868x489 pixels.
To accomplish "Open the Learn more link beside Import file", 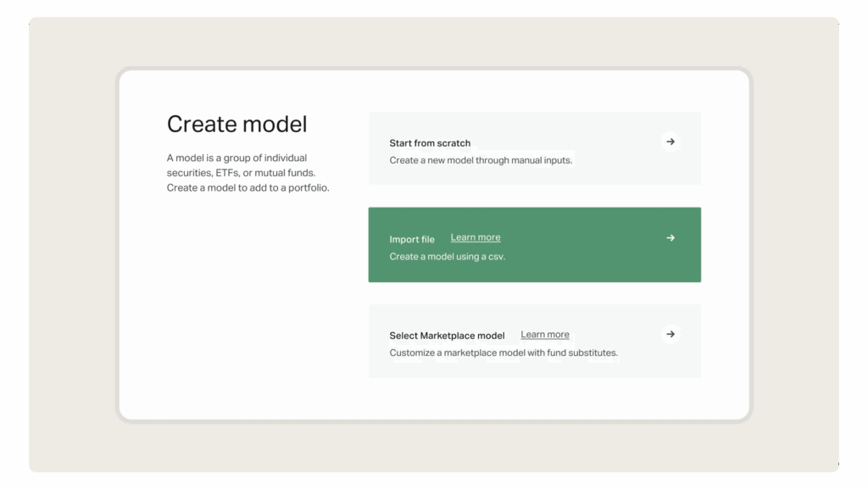I will pyautogui.click(x=475, y=237).
